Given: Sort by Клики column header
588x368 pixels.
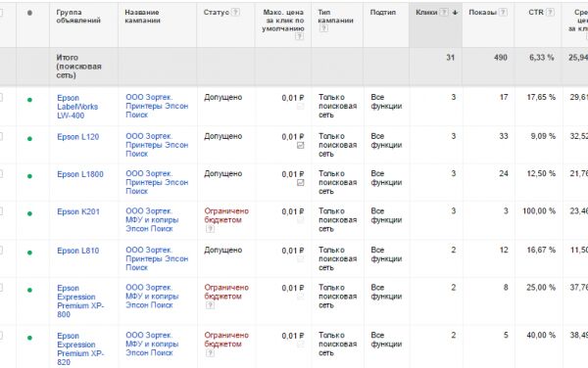Looking at the screenshot, I should [x=426, y=13].
